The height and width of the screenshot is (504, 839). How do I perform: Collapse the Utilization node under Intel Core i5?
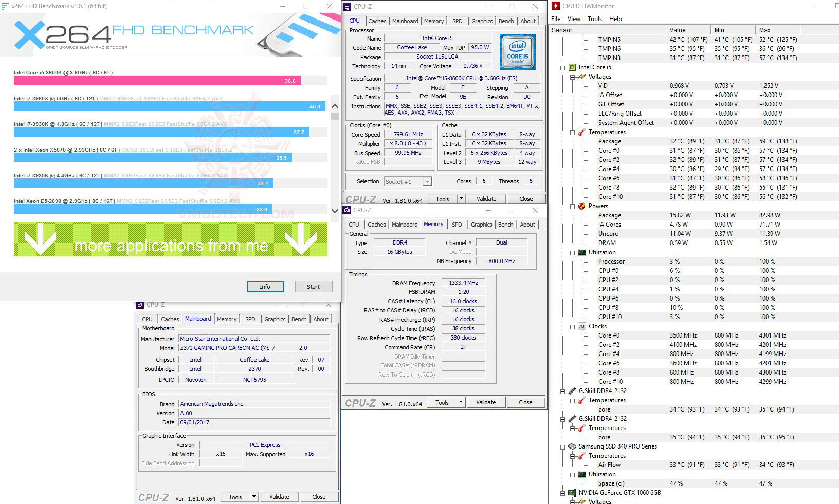click(573, 252)
